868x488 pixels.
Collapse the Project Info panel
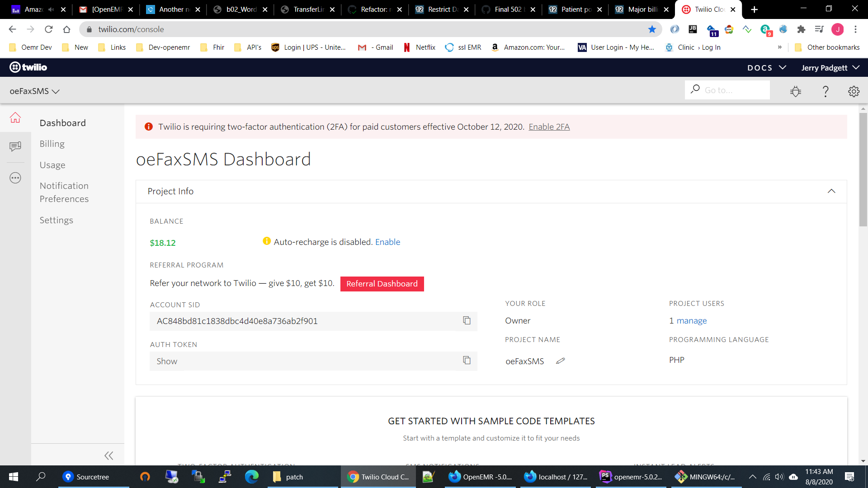[831, 191]
